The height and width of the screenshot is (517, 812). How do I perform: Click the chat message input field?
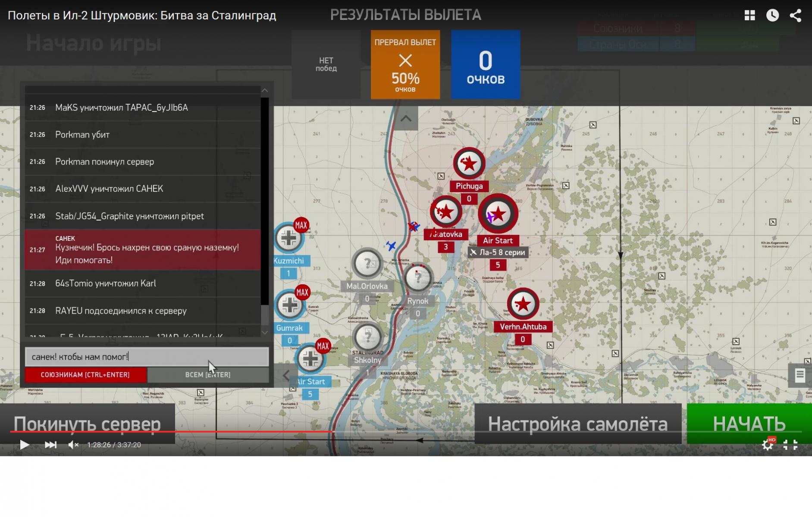point(147,357)
